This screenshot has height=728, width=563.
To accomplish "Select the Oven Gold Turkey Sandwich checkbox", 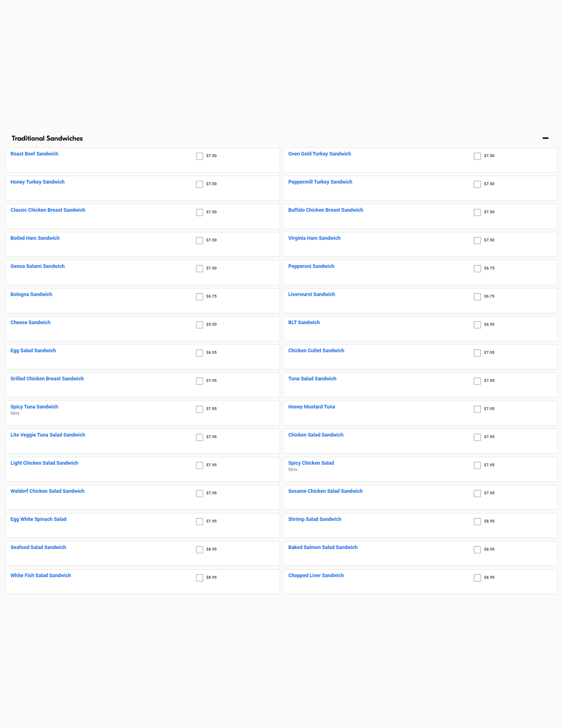I will point(477,156).
